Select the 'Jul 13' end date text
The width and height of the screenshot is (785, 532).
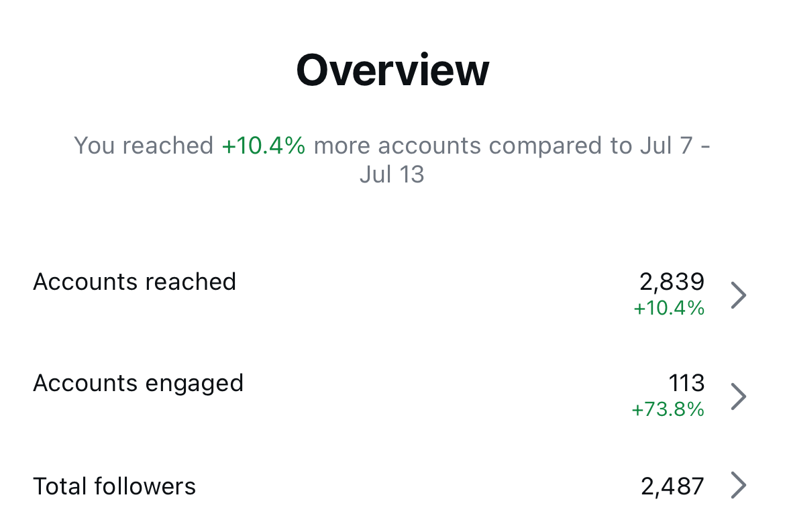point(392,174)
